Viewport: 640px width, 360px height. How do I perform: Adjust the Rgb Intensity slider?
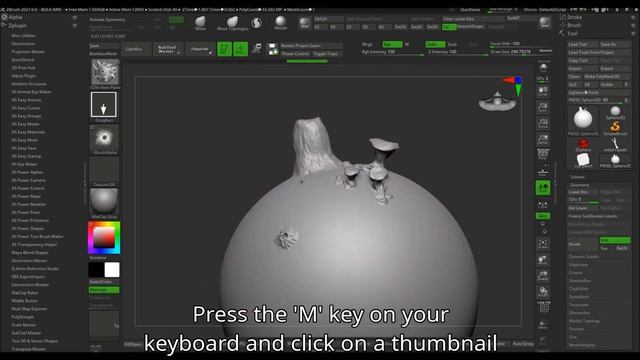click(392, 52)
